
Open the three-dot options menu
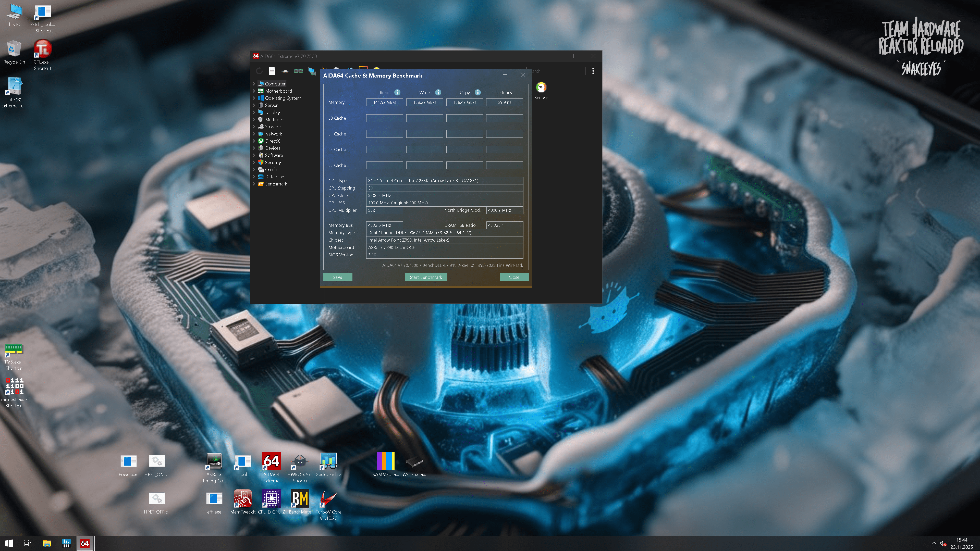click(x=593, y=71)
